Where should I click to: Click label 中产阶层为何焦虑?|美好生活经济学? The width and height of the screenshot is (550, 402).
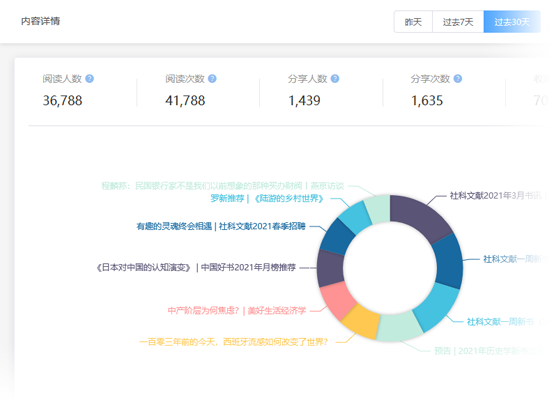click(x=237, y=310)
